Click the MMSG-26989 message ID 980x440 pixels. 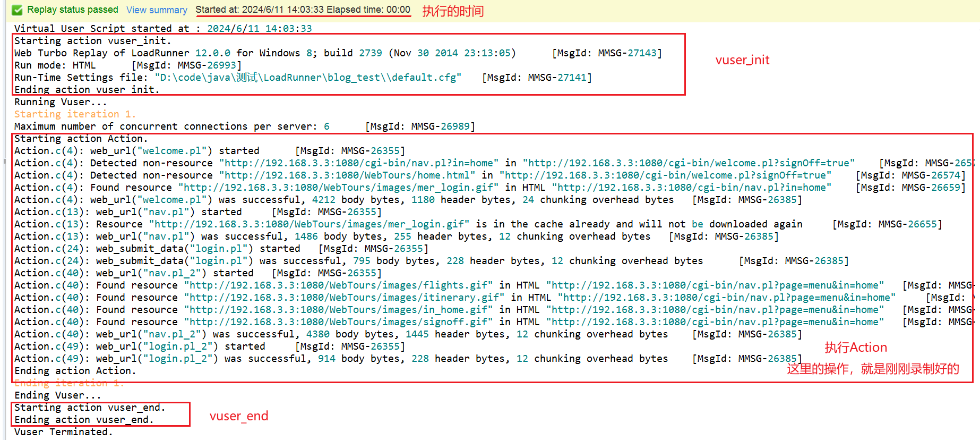[x=420, y=126]
